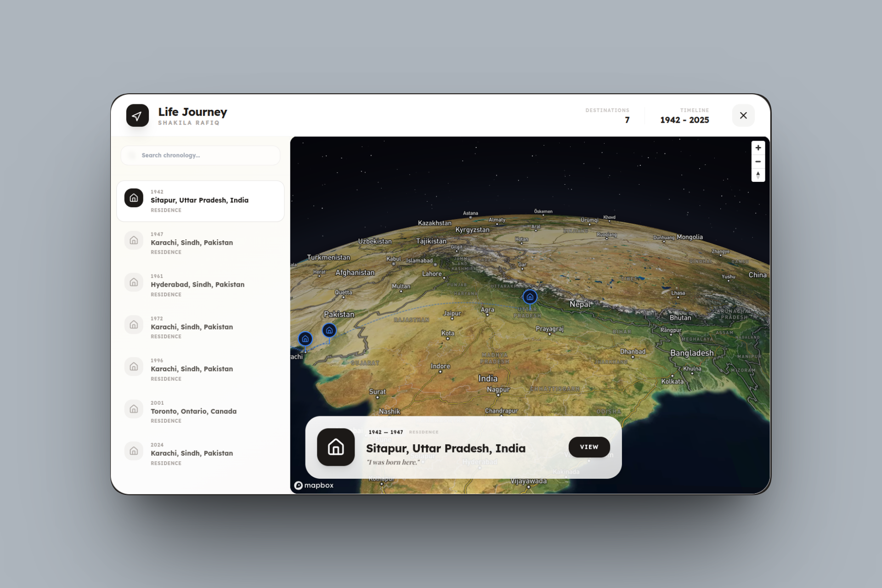The width and height of the screenshot is (882, 588).
Task: Click the Sitapur, Uttar Pradesh, India card title
Action: click(446, 448)
